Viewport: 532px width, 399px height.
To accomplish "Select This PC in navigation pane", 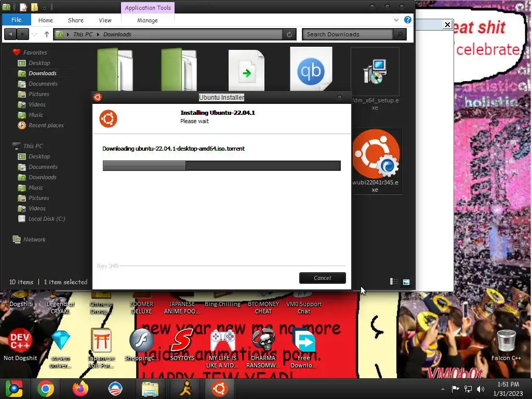I will click(x=28, y=146).
